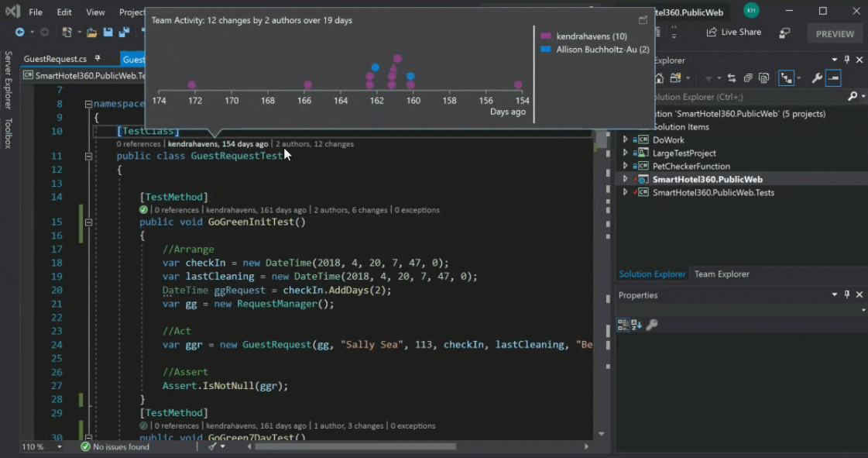
Task: Click the Search Solution Explorer input field
Action: (743, 97)
